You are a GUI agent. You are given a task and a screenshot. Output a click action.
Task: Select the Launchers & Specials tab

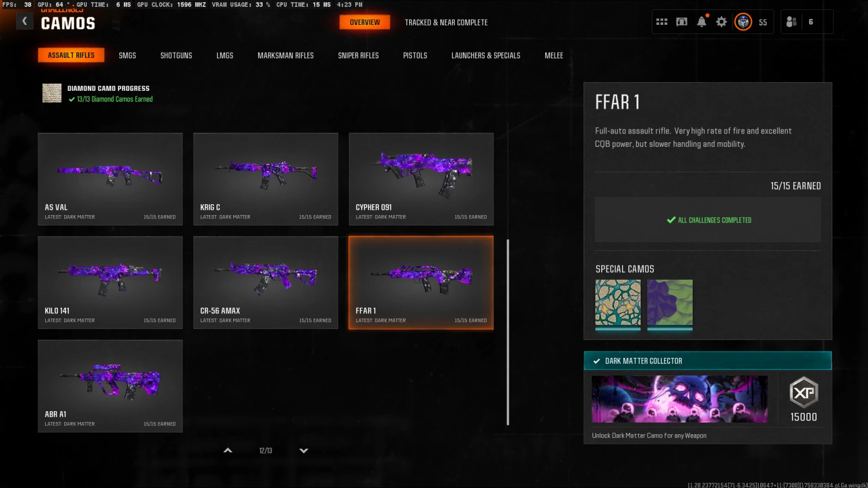(x=486, y=56)
